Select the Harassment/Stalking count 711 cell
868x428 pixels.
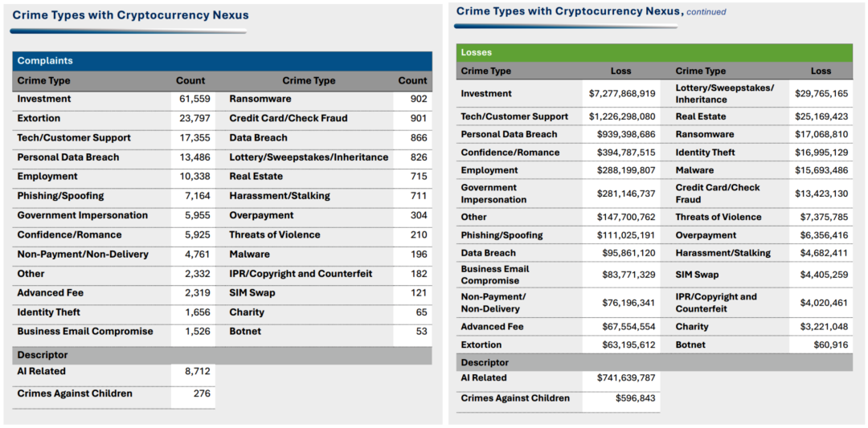click(x=412, y=196)
